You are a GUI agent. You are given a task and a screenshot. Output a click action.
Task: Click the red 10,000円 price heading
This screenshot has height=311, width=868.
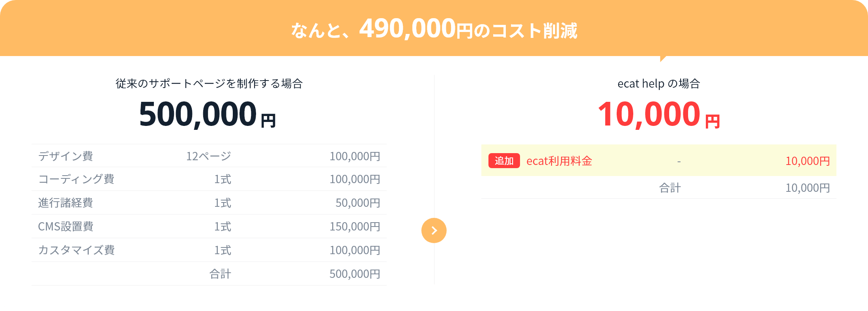point(659,114)
